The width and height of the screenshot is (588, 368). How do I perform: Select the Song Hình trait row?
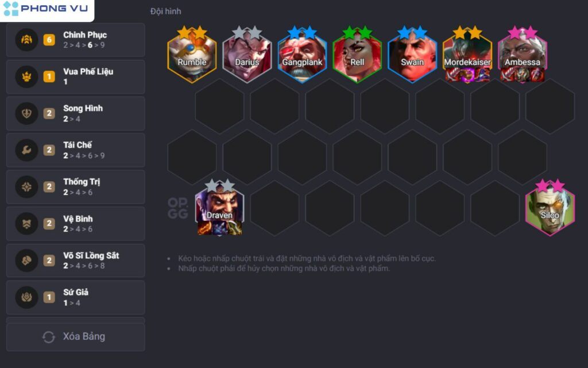click(x=76, y=113)
